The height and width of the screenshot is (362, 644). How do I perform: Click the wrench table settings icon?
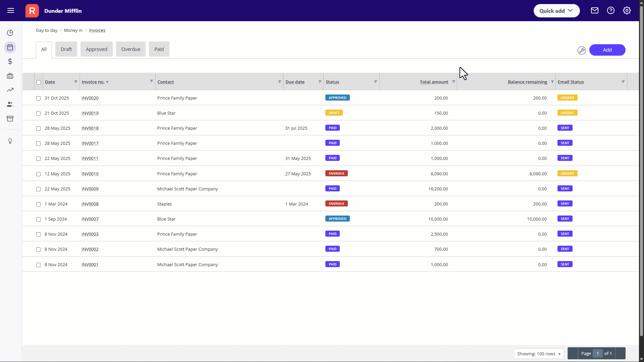(582, 50)
